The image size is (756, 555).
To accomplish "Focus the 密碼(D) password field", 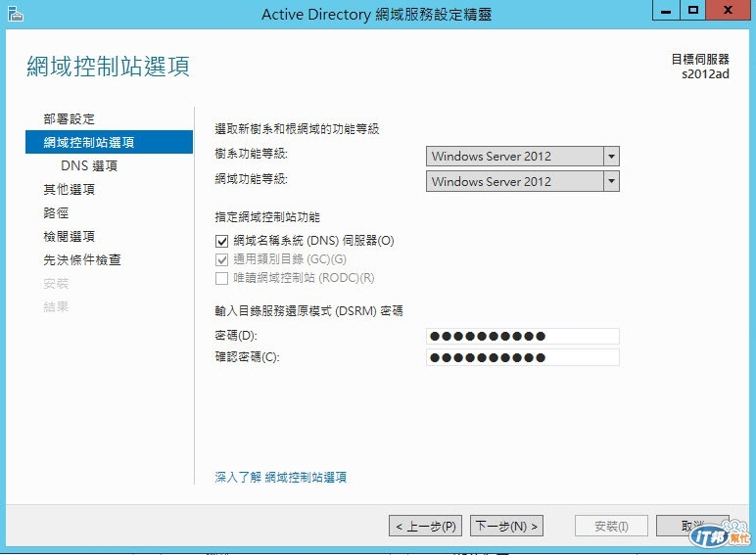I will click(523, 337).
